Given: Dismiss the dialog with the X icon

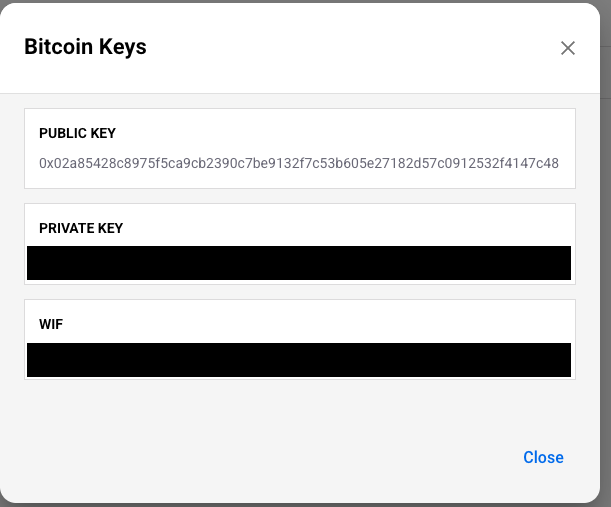Looking at the screenshot, I should (x=568, y=48).
